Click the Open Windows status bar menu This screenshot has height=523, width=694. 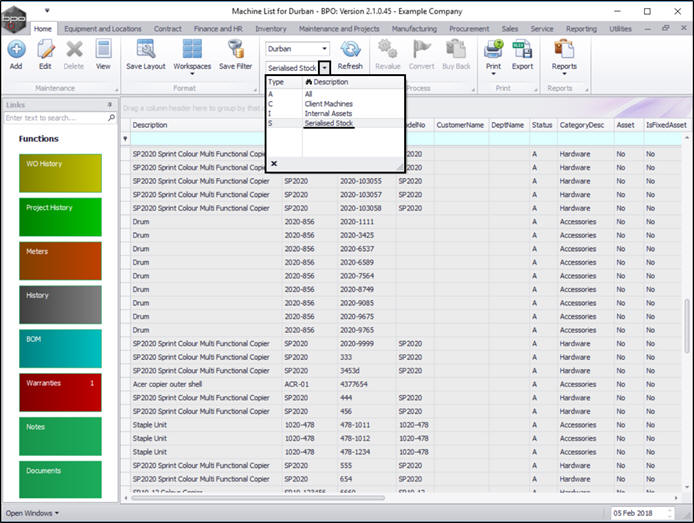(x=32, y=513)
